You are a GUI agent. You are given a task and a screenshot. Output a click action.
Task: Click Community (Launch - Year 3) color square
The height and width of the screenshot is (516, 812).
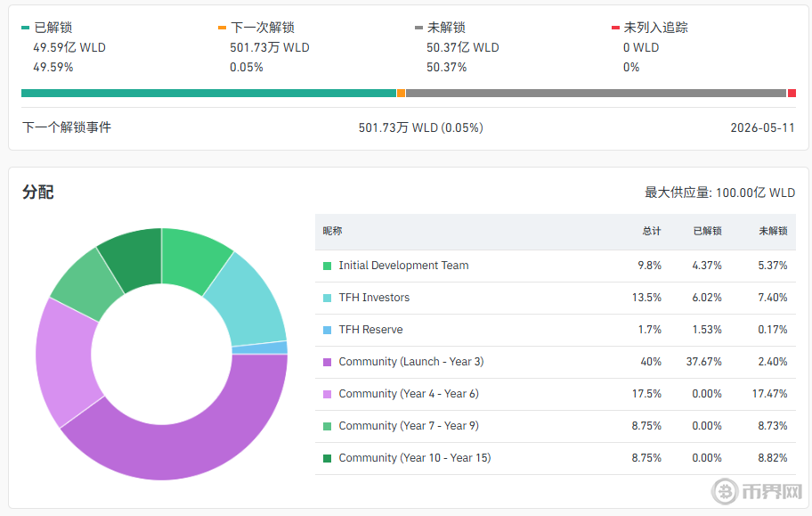click(328, 363)
